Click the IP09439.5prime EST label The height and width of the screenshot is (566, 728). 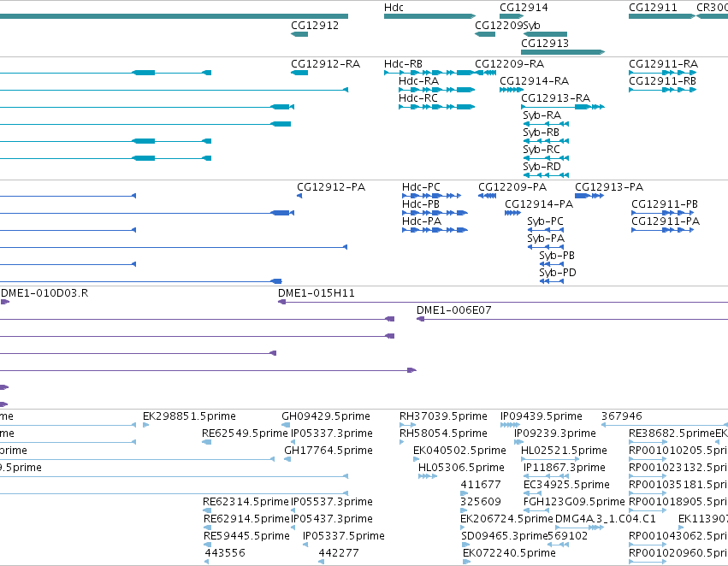click(x=542, y=416)
